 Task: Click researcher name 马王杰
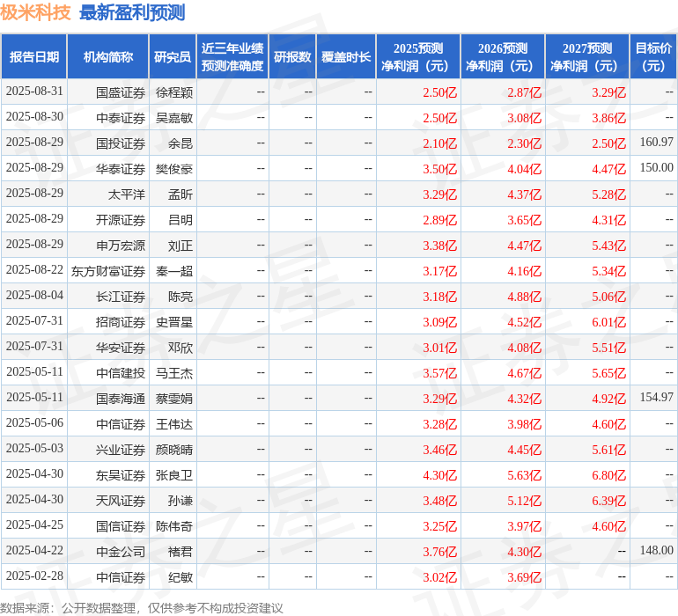click(174, 373)
